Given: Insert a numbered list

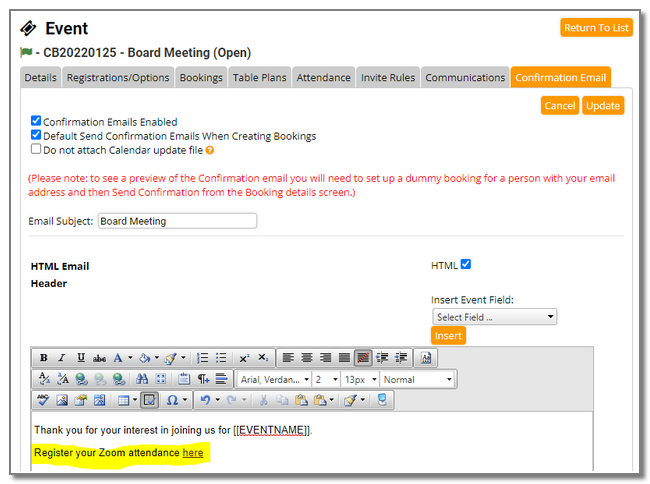Looking at the screenshot, I should coord(202,358).
